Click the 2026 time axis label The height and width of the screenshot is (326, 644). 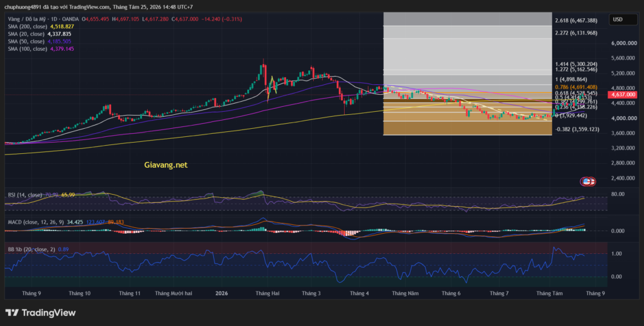221,293
